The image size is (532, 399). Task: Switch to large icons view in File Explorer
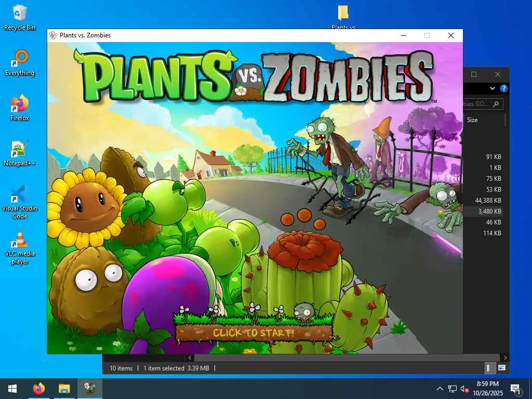click(501, 368)
